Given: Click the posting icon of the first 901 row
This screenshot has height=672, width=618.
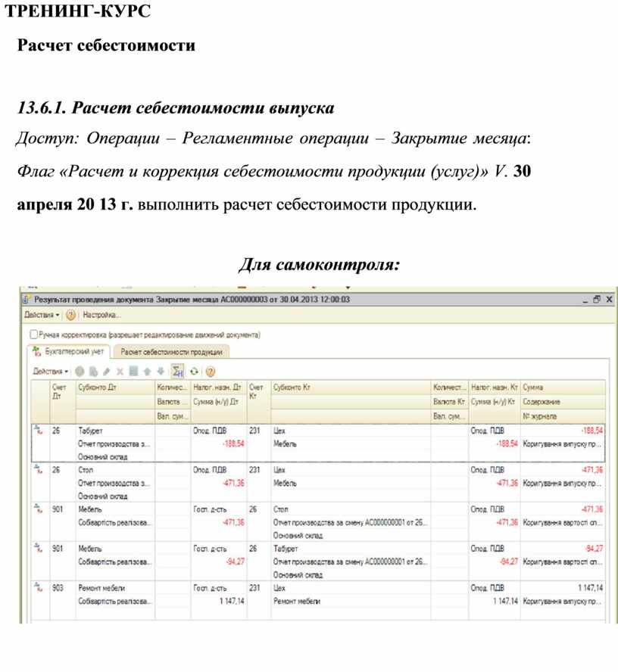Looking at the screenshot, I should (x=39, y=509).
